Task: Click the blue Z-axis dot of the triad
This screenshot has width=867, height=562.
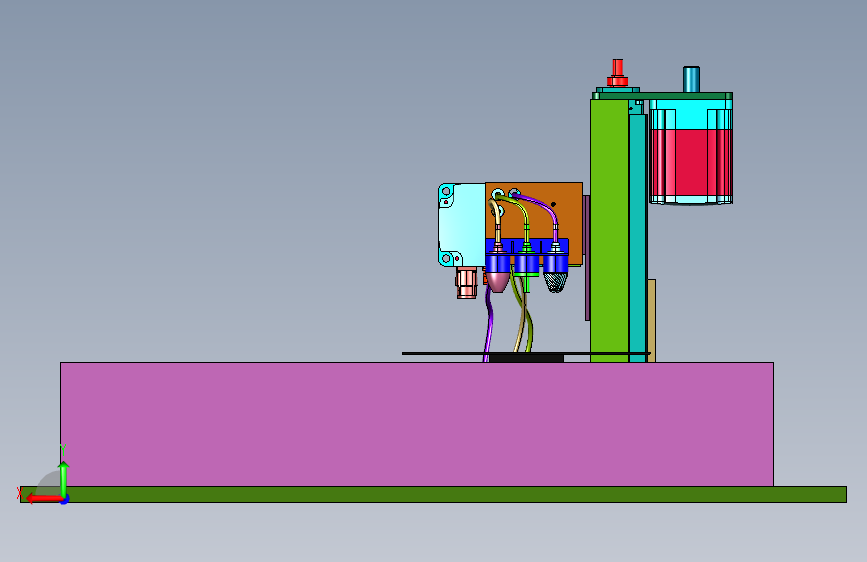Action: (x=65, y=500)
